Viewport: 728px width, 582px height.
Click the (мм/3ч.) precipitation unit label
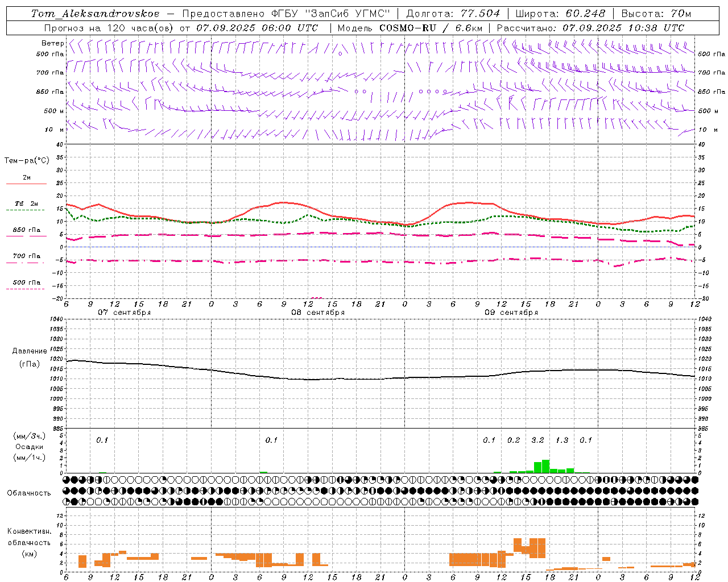tap(30, 436)
